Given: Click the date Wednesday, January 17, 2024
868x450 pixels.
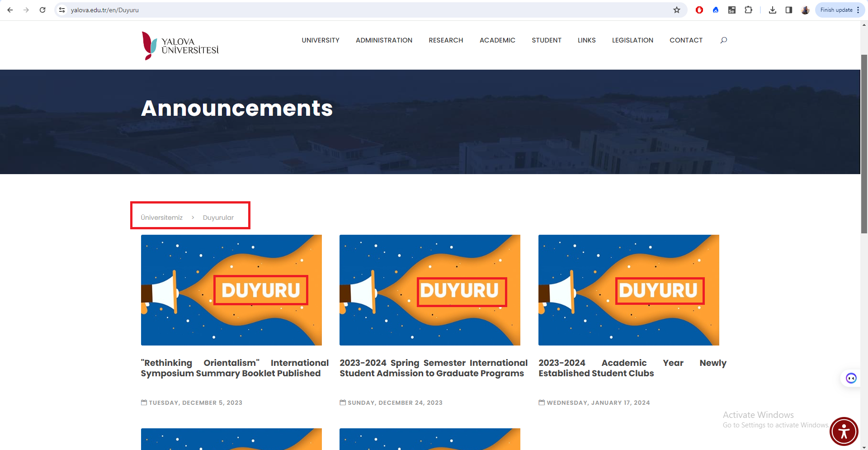Looking at the screenshot, I should 598,403.
